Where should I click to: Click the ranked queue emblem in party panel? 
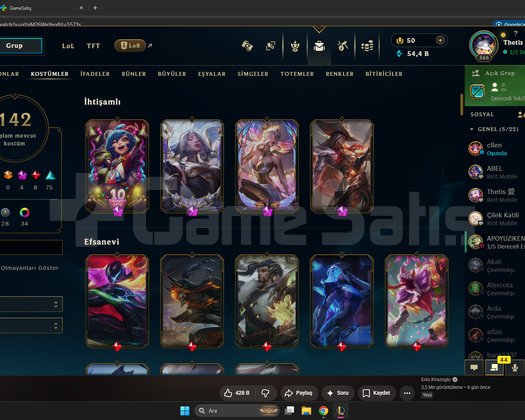point(477,91)
